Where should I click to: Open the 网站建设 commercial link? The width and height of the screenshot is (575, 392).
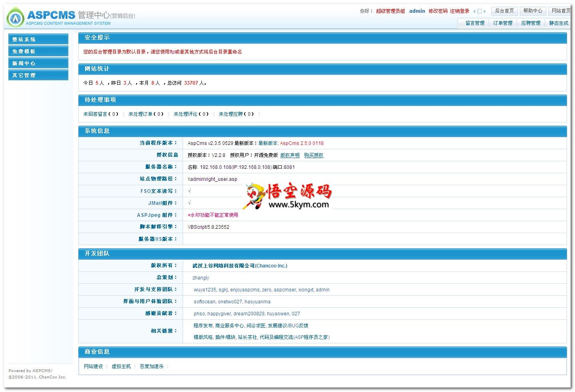click(x=94, y=366)
